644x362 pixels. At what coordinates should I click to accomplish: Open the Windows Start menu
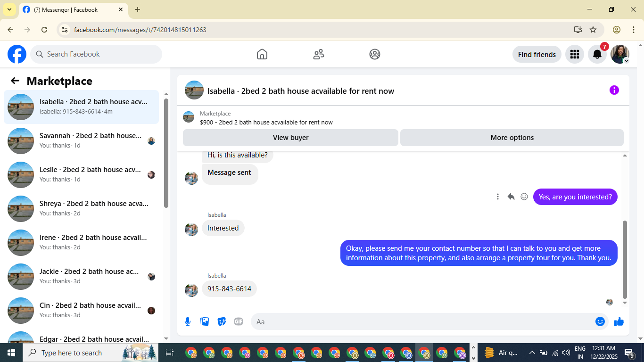pyautogui.click(x=11, y=353)
